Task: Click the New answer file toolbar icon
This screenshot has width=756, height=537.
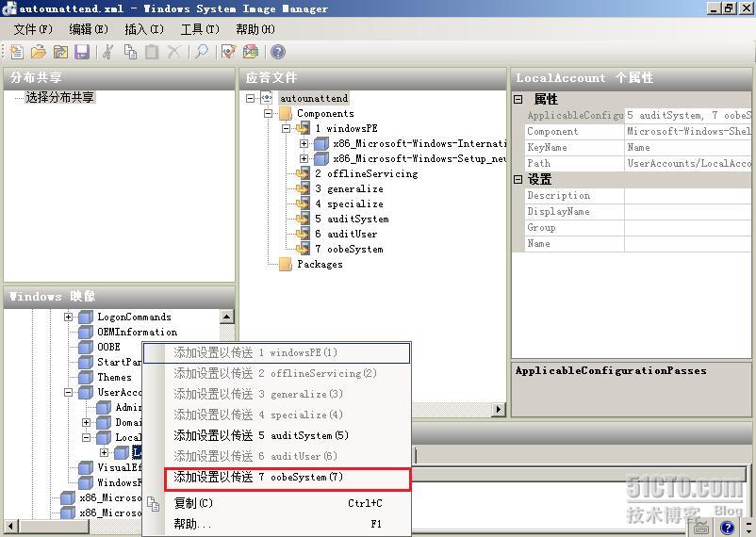Action: click(x=16, y=52)
